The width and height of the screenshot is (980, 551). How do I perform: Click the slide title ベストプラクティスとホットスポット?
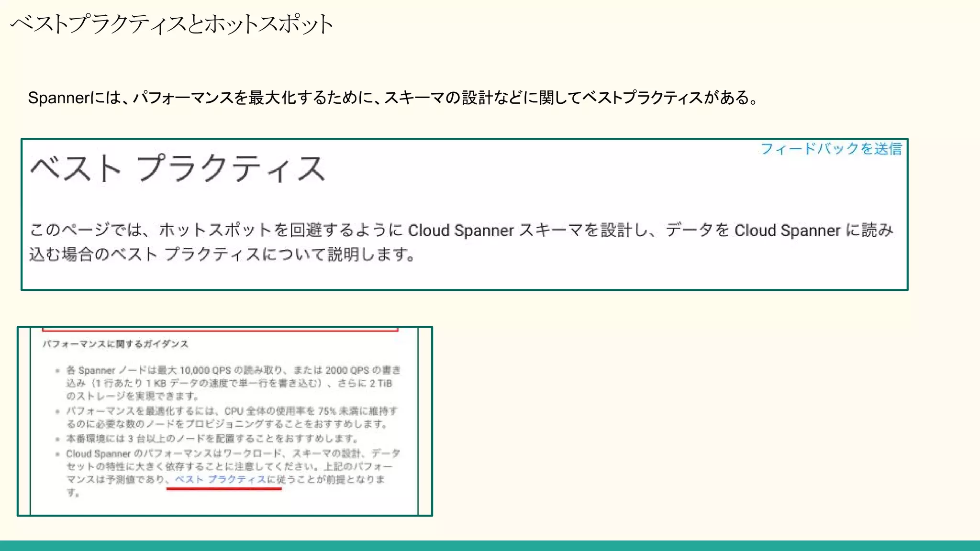coord(171,24)
